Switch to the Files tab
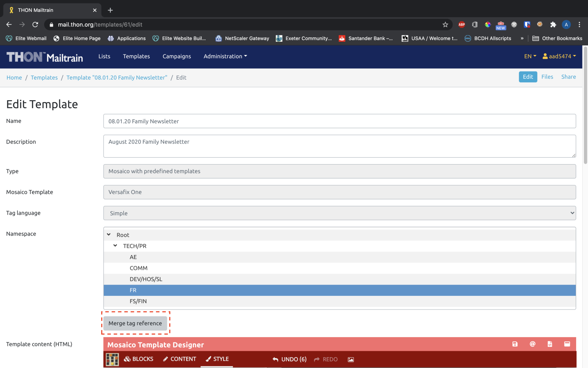The image size is (588, 368). pyautogui.click(x=547, y=77)
